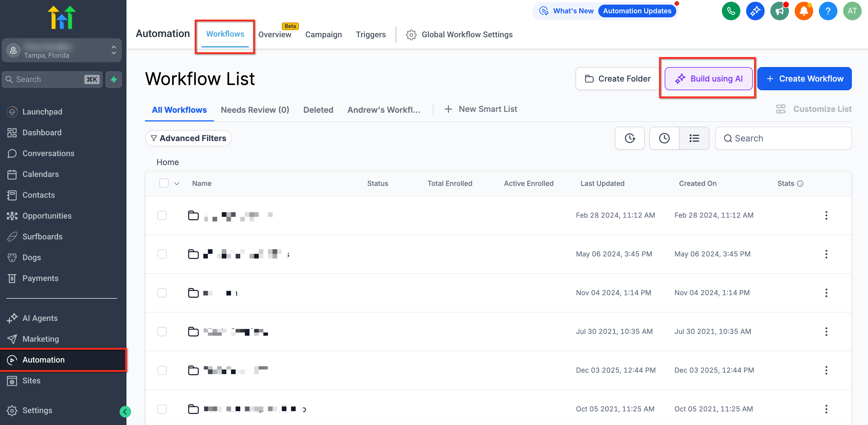Open three-dot menu for May 06 2024 row

(x=826, y=254)
